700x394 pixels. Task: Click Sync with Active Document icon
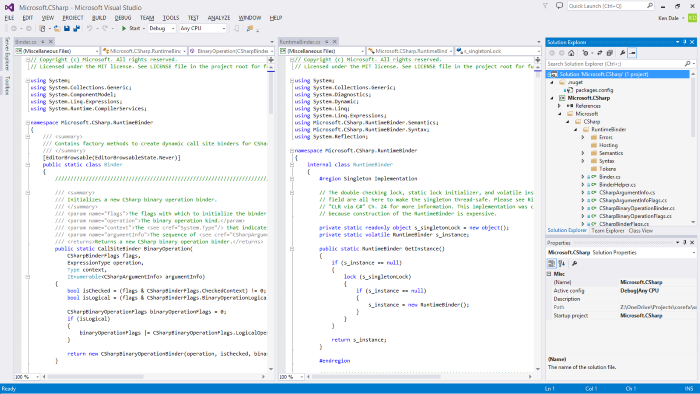600,53
